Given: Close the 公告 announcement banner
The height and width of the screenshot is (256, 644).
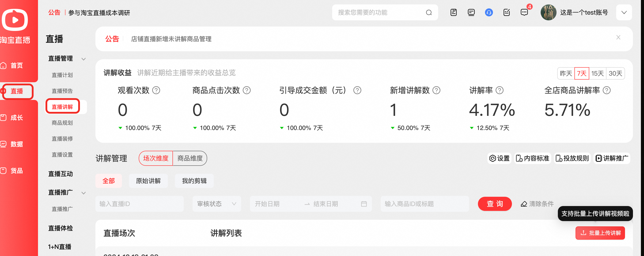Looking at the screenshot, I should click(618, 37).
